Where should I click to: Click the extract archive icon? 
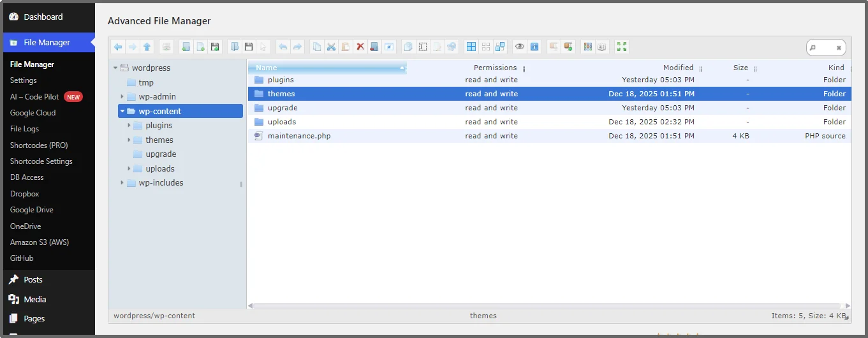coord(568,47)
